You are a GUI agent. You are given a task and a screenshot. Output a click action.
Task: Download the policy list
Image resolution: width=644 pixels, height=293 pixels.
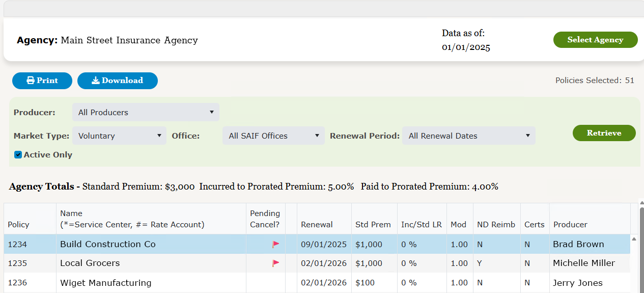tap(118, 81)
